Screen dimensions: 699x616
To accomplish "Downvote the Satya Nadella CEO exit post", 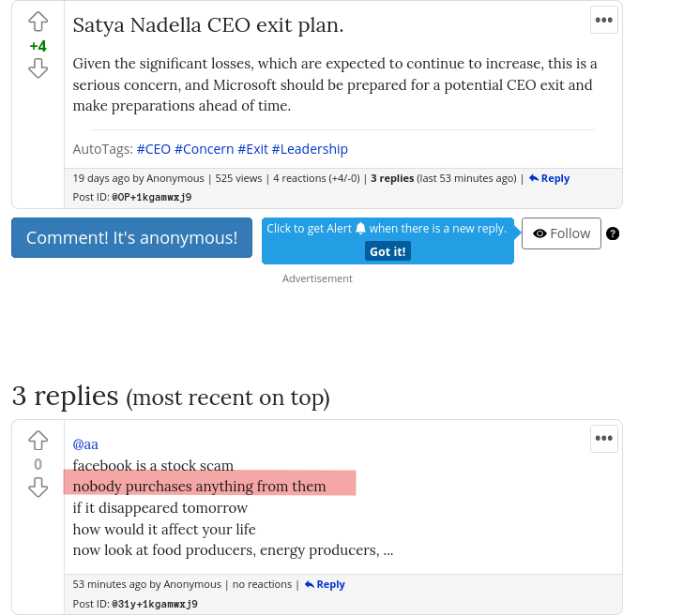I will click(x=38, y=68).
